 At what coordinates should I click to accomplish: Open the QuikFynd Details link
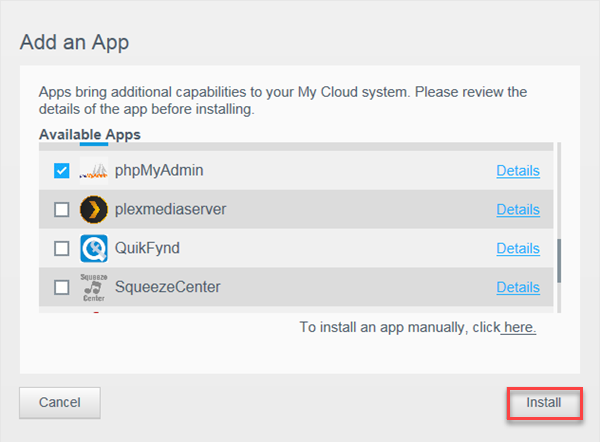point(517,248)
